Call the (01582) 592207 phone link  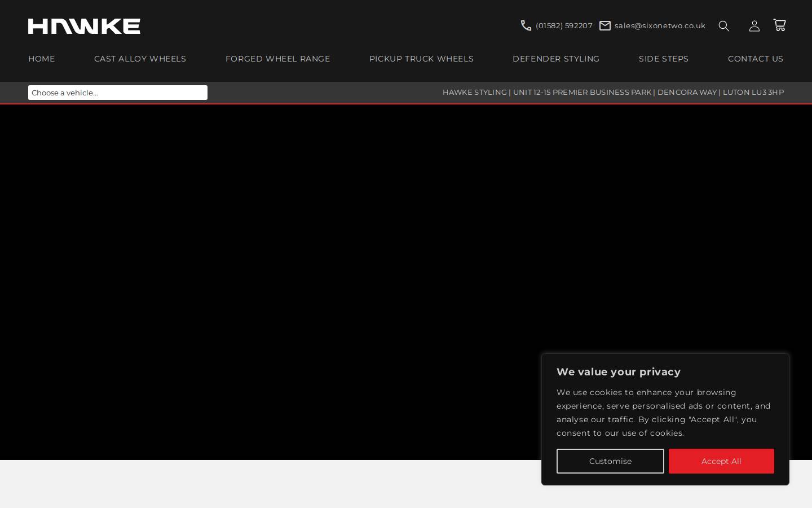[x=564, y=25]
